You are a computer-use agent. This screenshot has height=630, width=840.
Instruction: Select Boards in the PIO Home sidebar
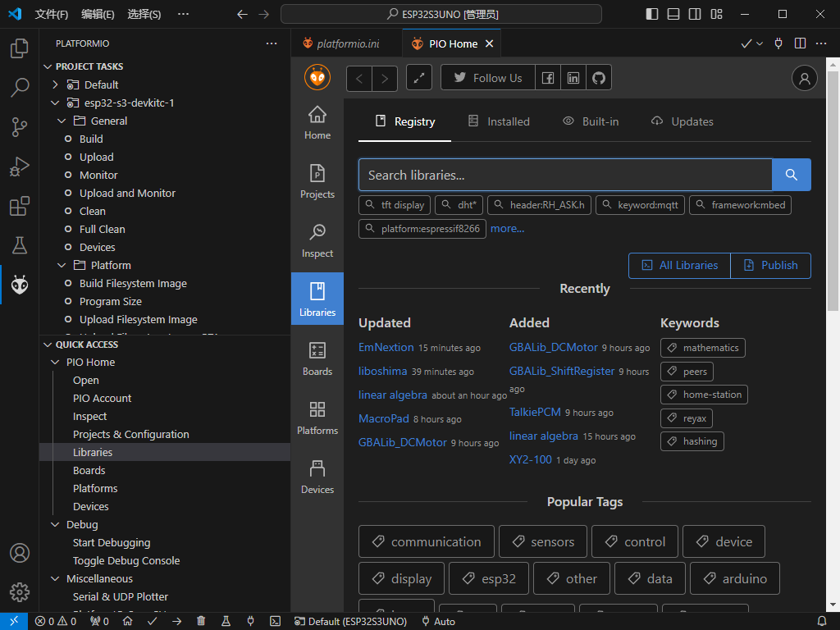coord(317,359)
